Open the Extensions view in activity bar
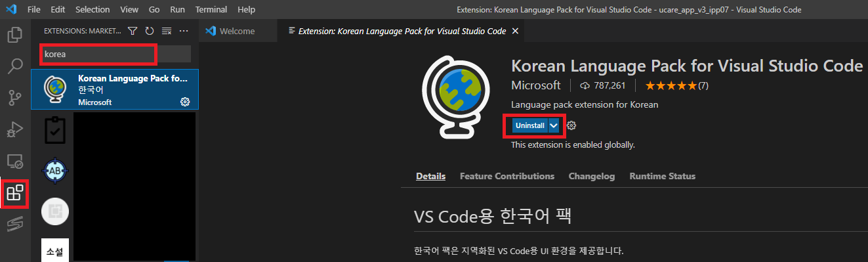The width and height of the screenshot is (868, 262). [x=15, y=193]
